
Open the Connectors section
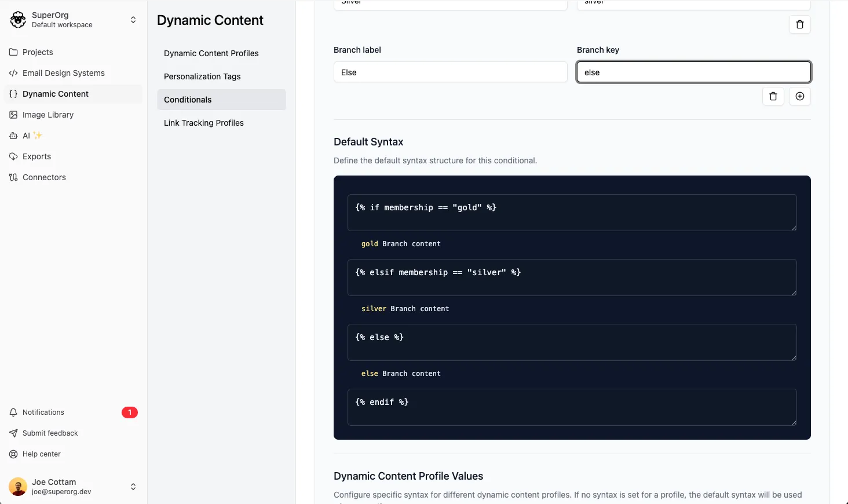43,177
